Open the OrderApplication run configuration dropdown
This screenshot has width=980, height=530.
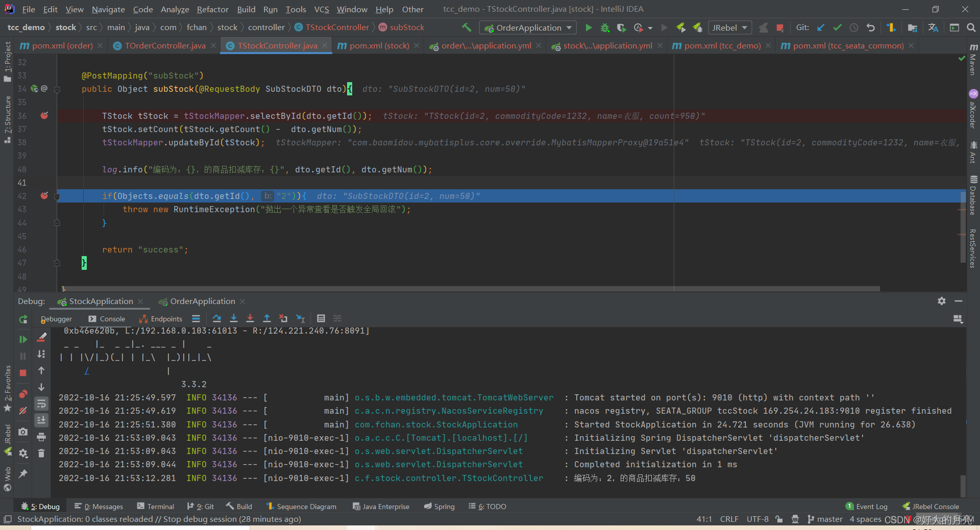[x=528, y=28]
